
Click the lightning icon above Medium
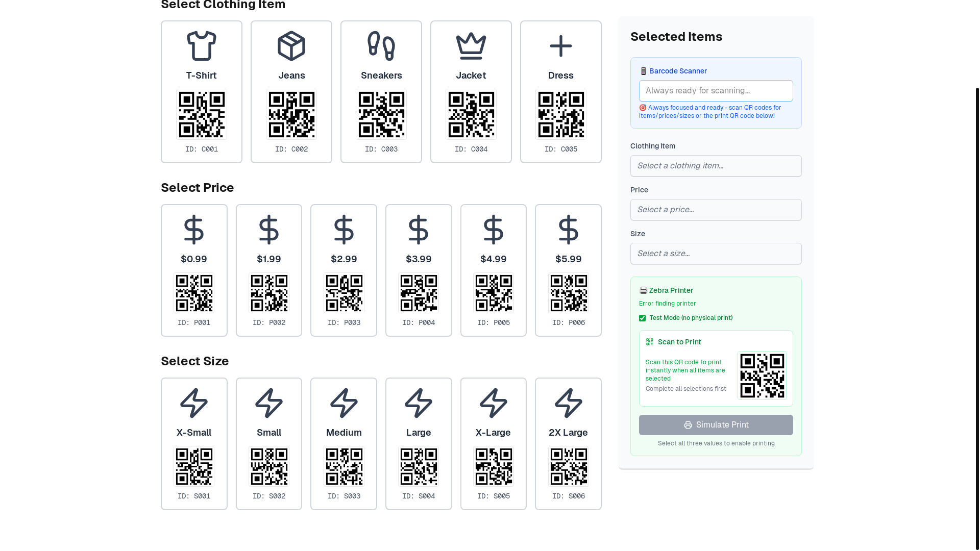click(344, 403)
